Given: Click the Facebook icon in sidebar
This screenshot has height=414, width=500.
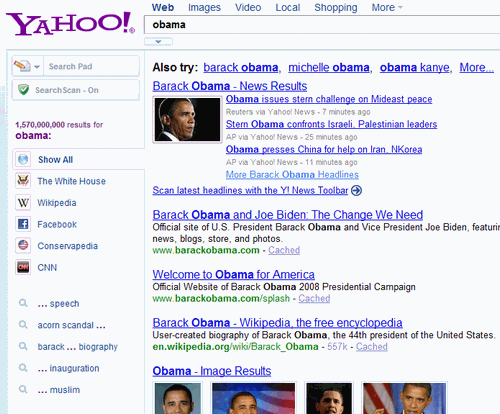Looking at the screenshot, I should (x=23, y=224).
